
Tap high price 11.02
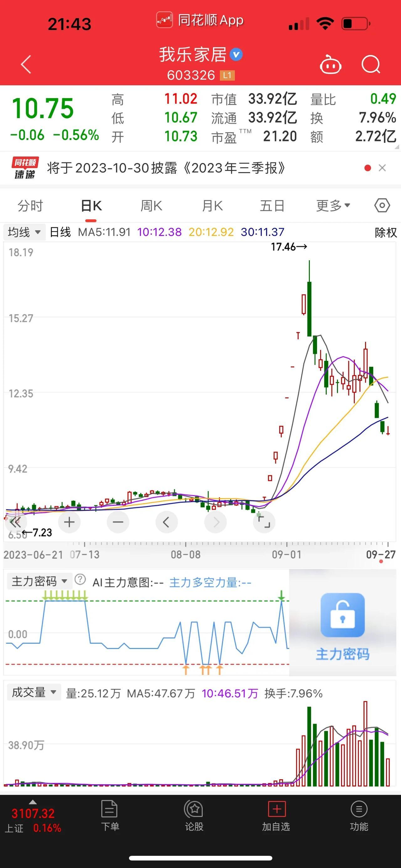tap(181, 99)
